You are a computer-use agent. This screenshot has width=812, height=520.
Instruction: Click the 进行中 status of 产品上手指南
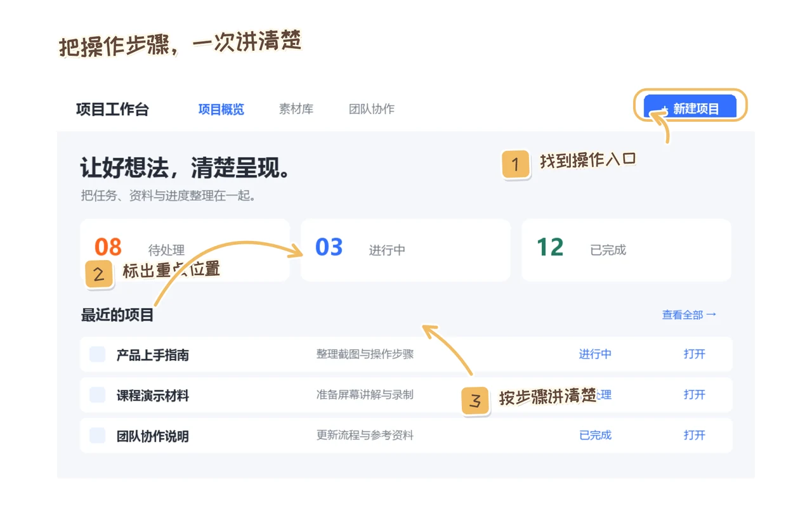click(595, 354)
